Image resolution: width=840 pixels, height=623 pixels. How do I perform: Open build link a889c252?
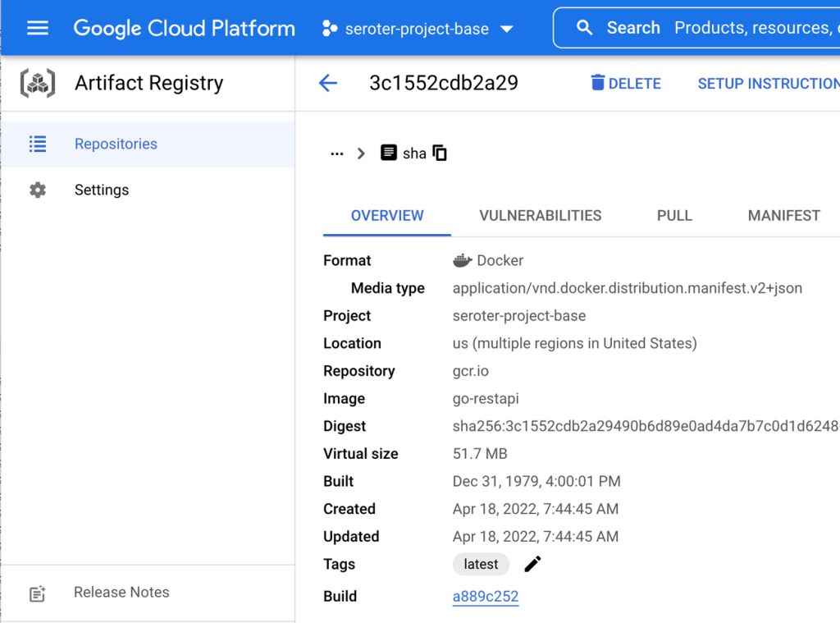tap(486, 597)
